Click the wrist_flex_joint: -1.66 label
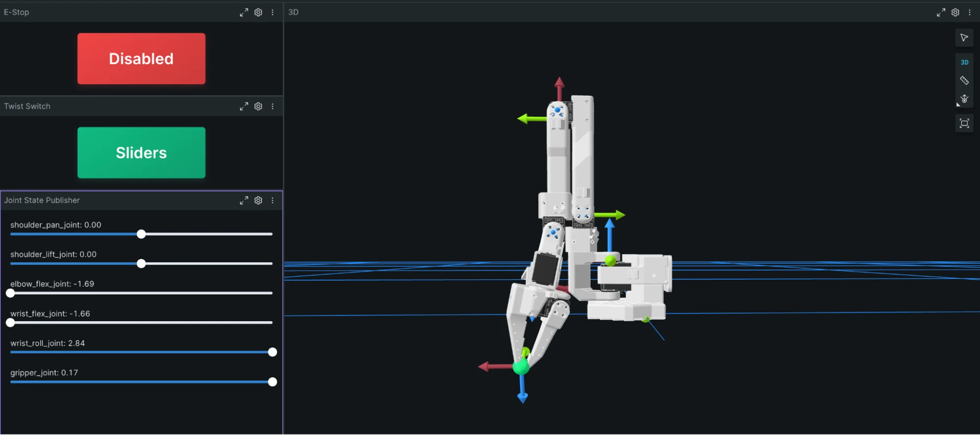 [x=50, y=314]
